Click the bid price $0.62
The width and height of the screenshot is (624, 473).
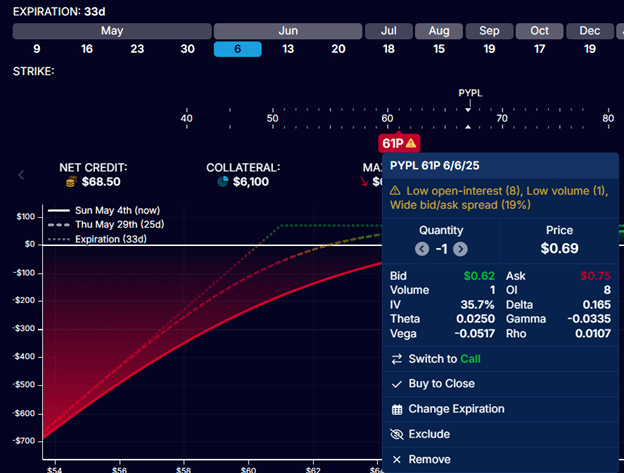(x=479, y=276)
